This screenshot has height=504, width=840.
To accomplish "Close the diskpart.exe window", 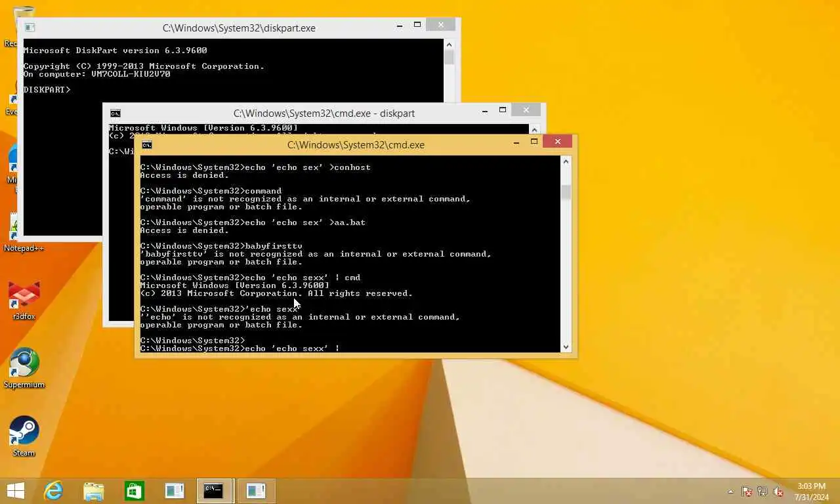I will point(441,25).
